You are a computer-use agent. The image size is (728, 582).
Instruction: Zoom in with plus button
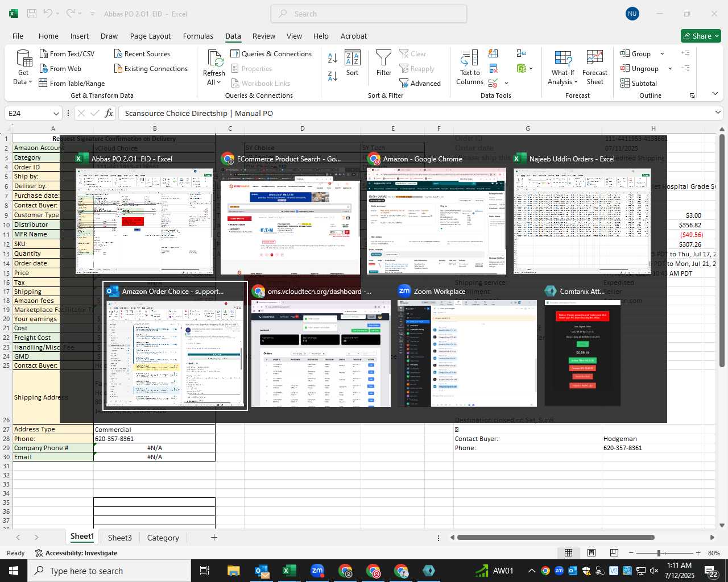(x=698, y=553)
